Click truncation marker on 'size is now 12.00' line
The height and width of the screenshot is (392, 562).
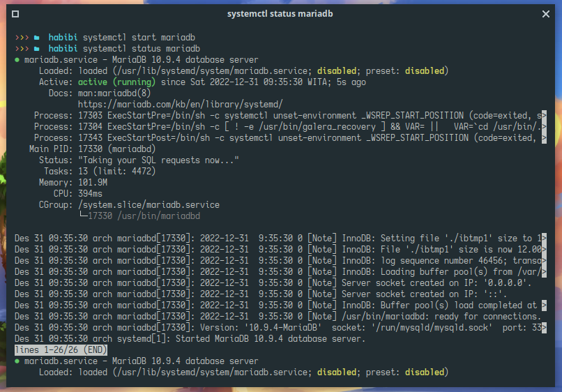544,250
